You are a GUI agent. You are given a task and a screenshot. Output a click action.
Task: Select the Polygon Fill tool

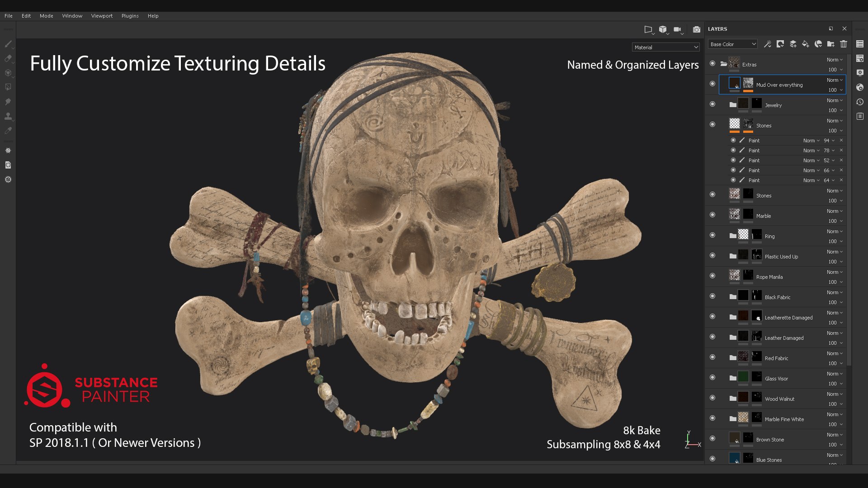8,87
